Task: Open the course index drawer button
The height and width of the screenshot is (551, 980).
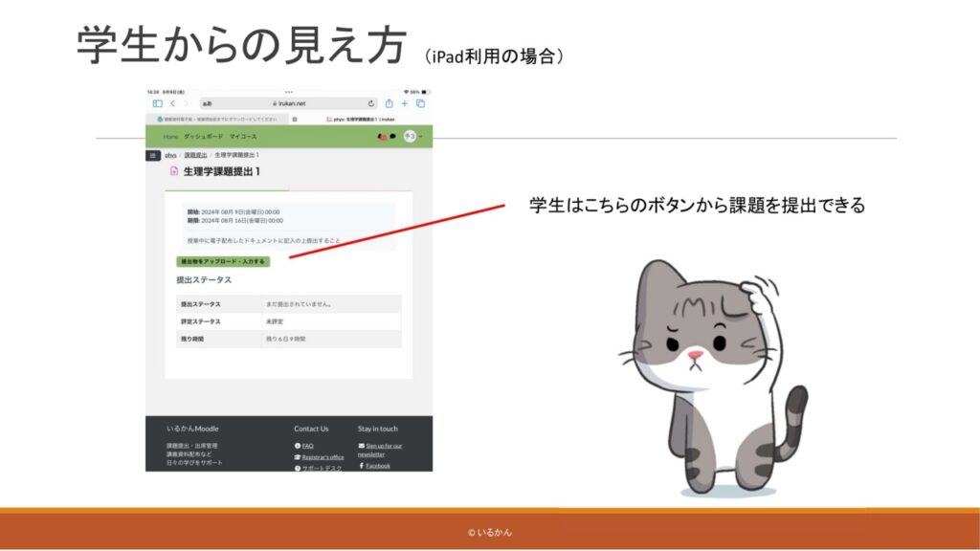Action: 153,155
